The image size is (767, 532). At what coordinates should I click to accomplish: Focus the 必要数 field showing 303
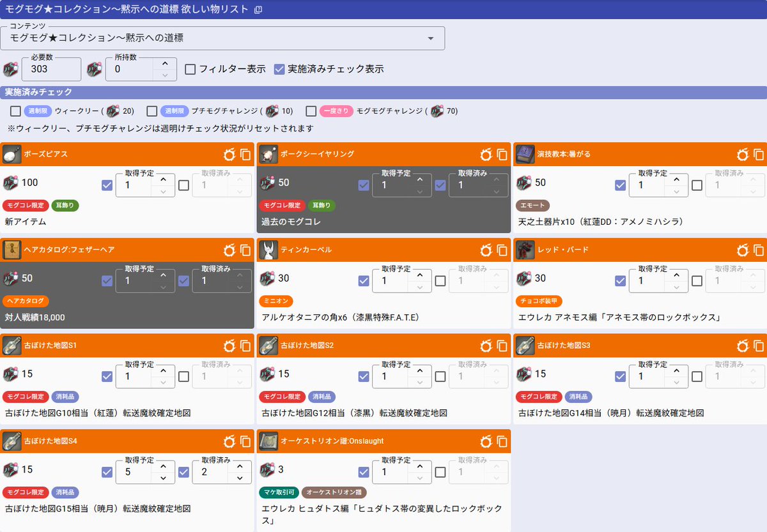click(52, 69)
